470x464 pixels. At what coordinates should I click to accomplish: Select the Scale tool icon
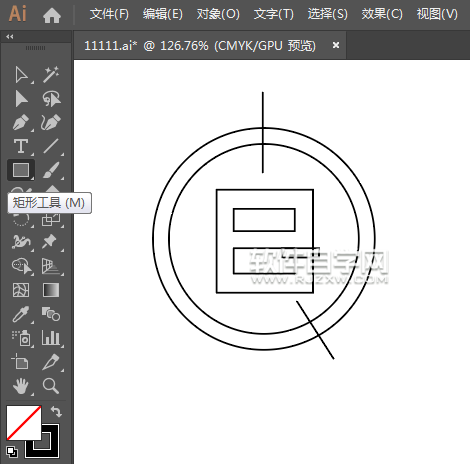51,220
